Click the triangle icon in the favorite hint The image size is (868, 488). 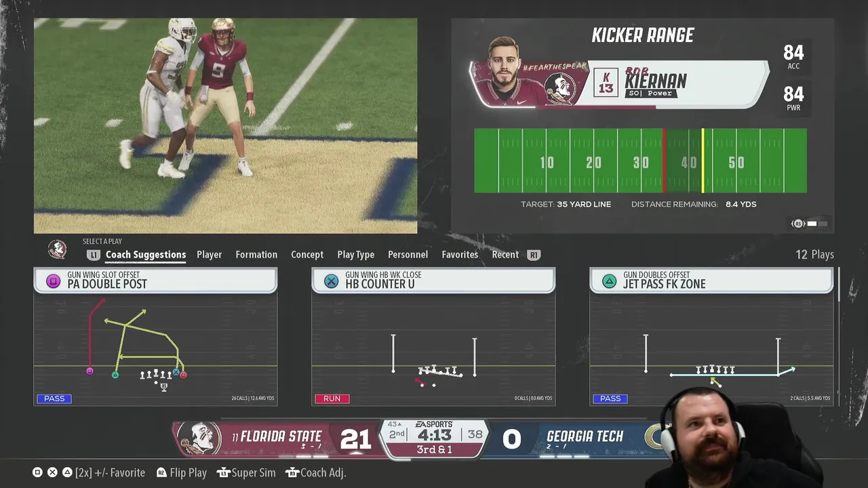coord(67,472)
